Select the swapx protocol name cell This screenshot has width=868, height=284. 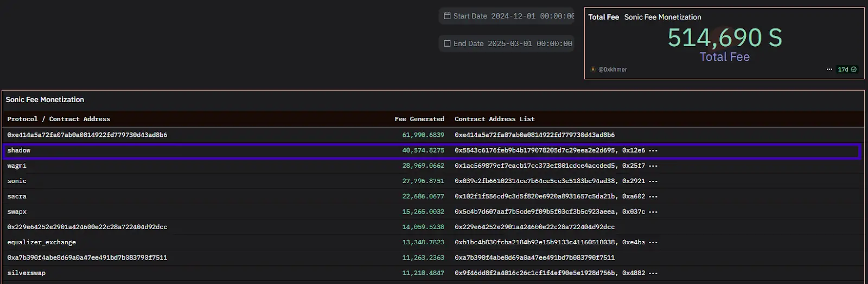17,212
